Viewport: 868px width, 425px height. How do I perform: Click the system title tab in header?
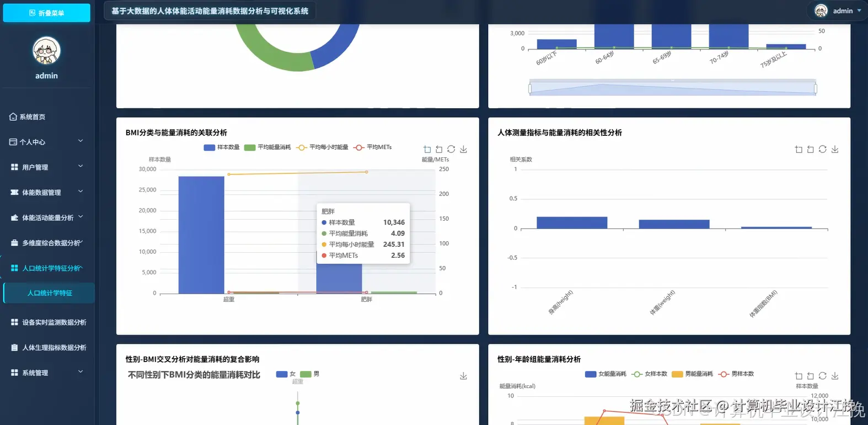210,11
